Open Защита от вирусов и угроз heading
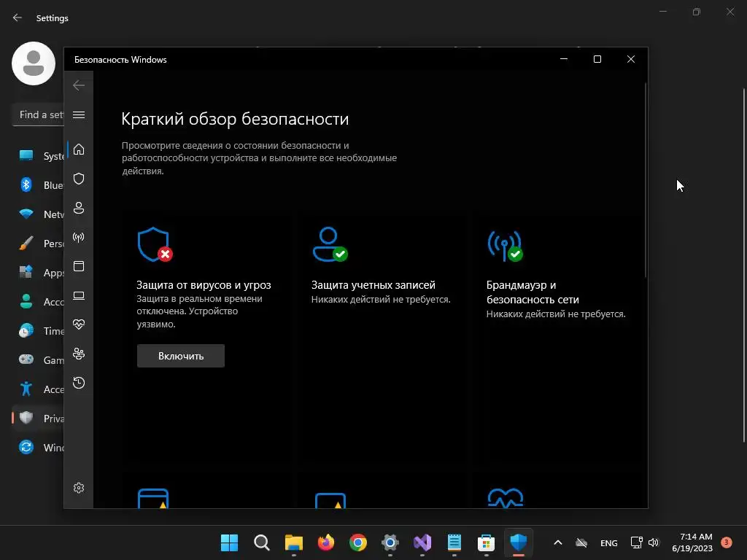This screenshot has width=747, height=560. pos(204,285)
